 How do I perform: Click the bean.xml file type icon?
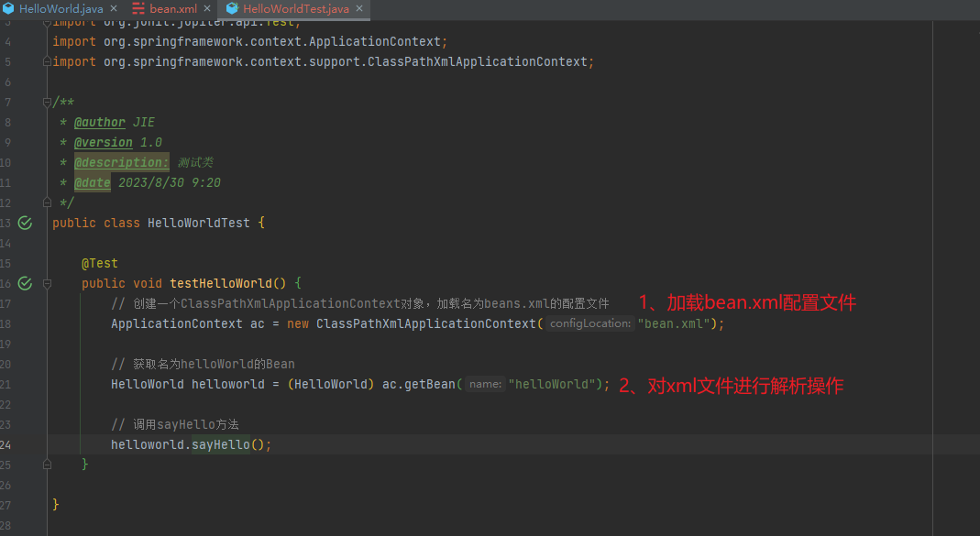[x=138, y=9]
